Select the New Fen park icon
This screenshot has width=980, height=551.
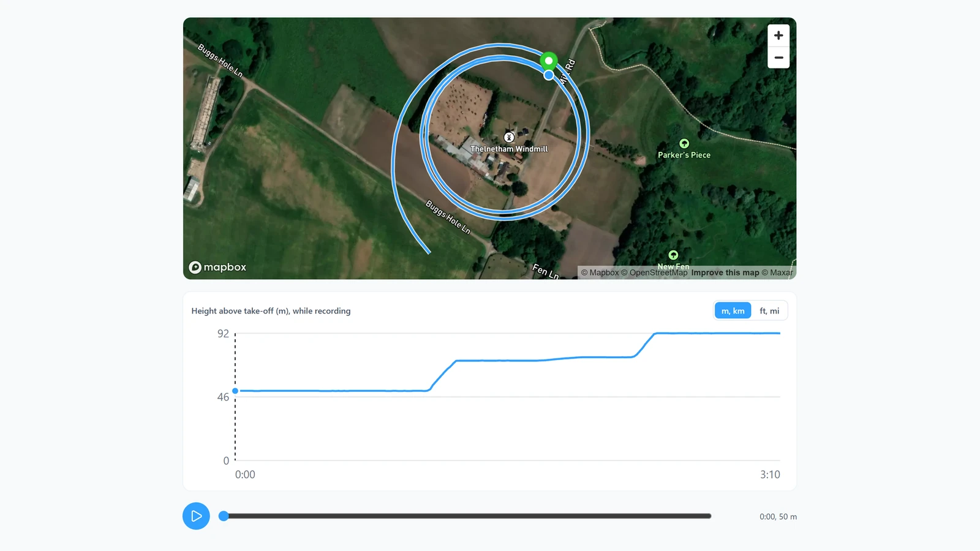click(x=673, y=255)
